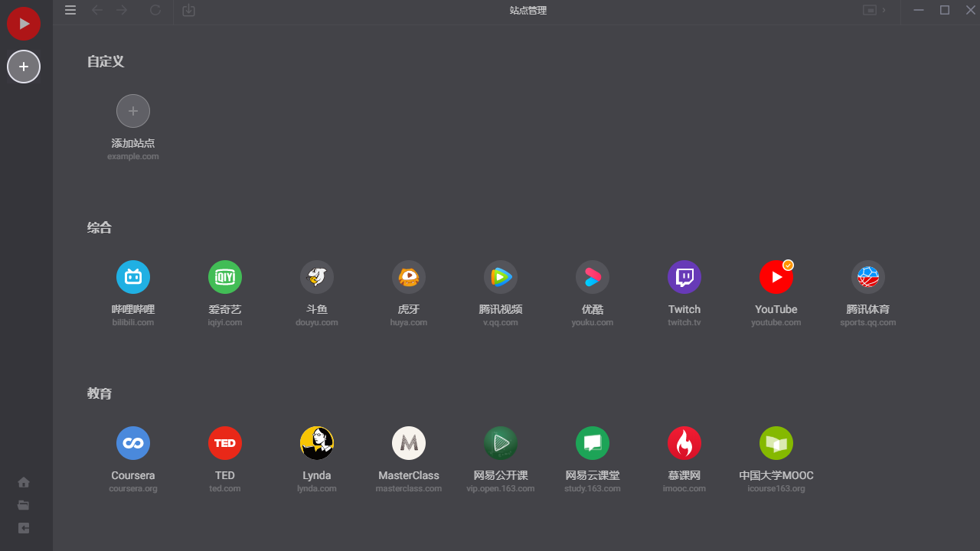Open the Youku (优酷) site icon
This screenshot has height=551, width=980.
(x=593, y=277)
